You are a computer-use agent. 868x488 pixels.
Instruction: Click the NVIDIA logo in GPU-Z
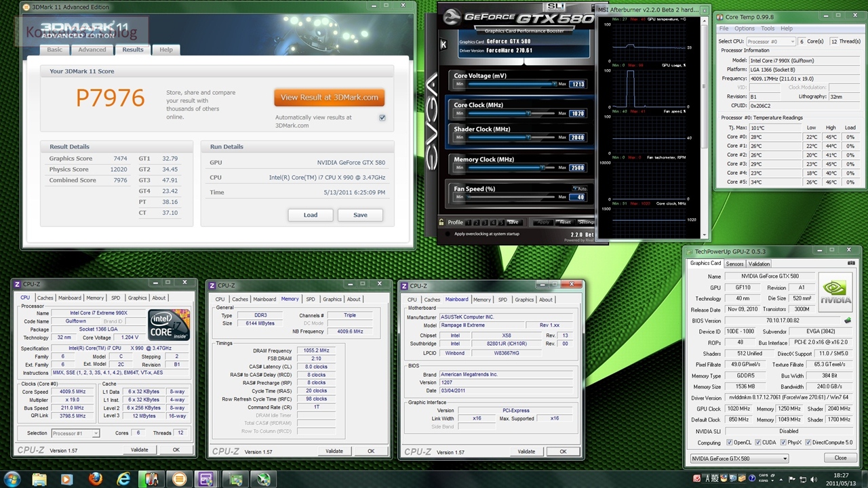(835, 292)
